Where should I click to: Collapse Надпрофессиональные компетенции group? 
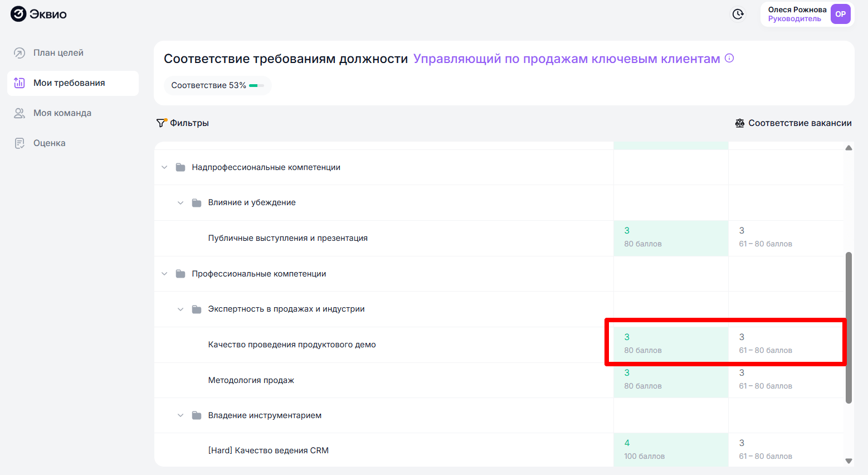pos(164,167)
